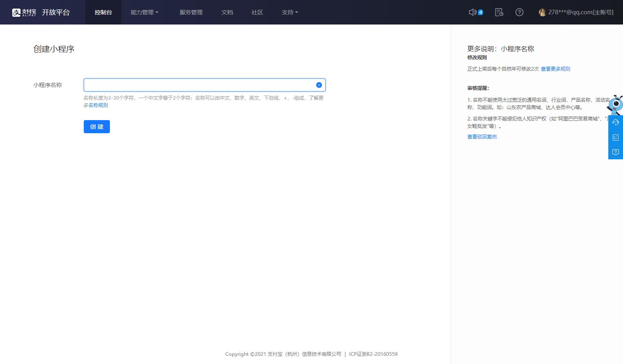Open the 名称规则 link below input
Viewport: 623px width, 364px height.
[98, 105]
